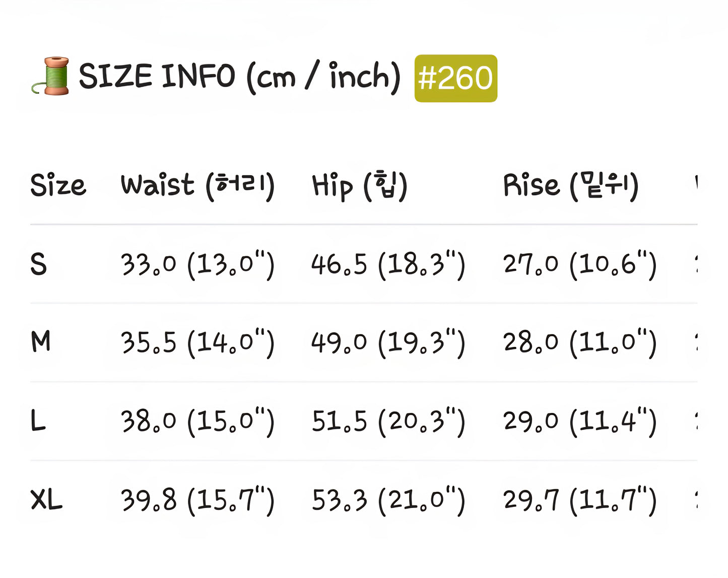Click rise value 27.0 (10.6")
Image resolution: width=728 pixels, height=578 pixels.
point(580,264)
